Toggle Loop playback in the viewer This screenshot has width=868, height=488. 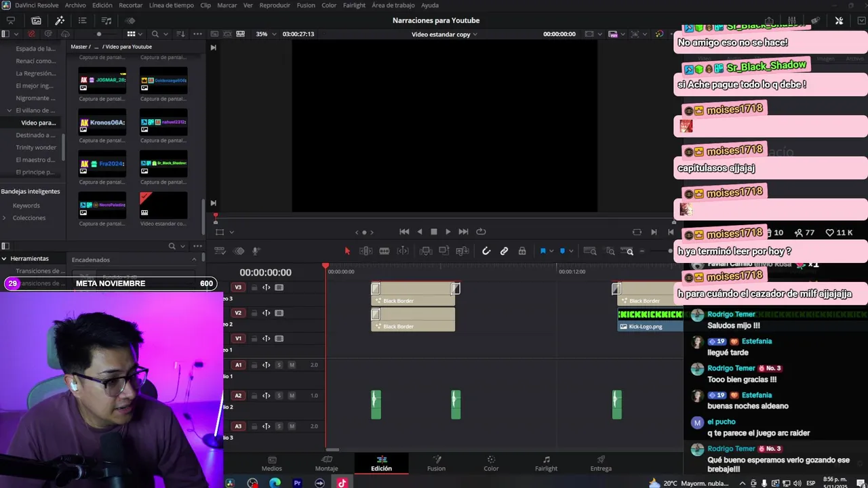(481, 232)
